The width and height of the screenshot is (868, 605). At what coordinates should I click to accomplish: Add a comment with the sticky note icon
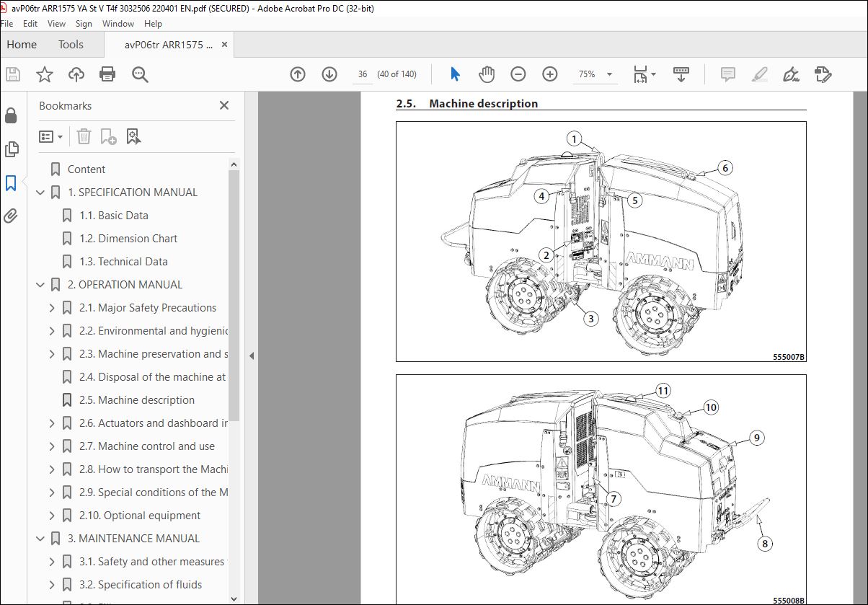tap(728, 74)
